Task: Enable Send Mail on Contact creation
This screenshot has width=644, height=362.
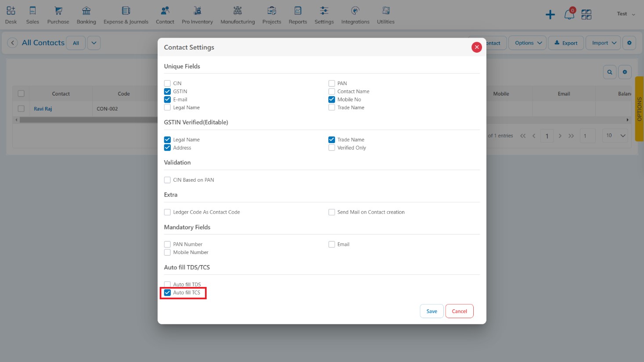Action: pos(331,212)
